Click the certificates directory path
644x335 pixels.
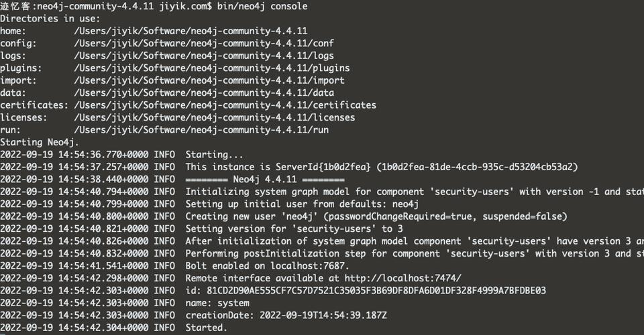[225, 105]
